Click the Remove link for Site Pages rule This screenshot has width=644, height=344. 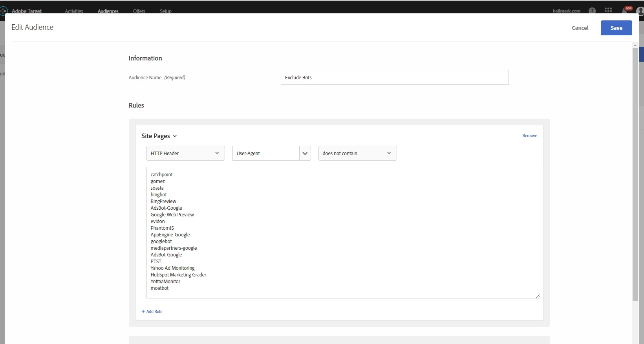click(x=530, y=135)
